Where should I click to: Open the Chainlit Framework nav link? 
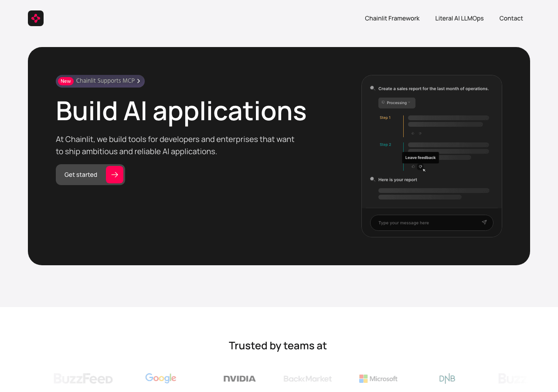(x=392, y=18)
